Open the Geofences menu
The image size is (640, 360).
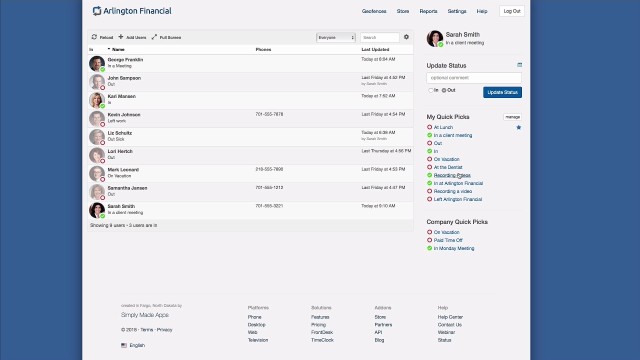(x=374, y=11)
